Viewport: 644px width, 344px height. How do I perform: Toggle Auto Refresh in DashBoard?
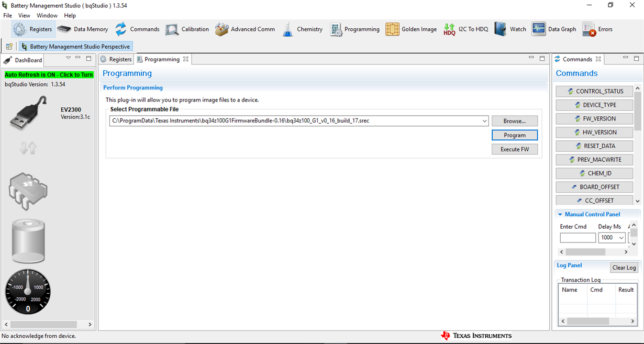pyautogui.click(x=49, y=75)
